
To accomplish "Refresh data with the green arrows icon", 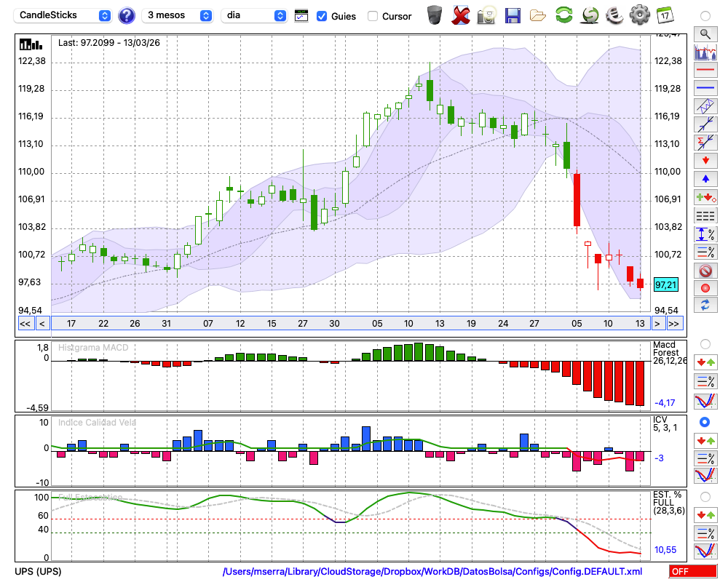I will [x=563, y=15].
